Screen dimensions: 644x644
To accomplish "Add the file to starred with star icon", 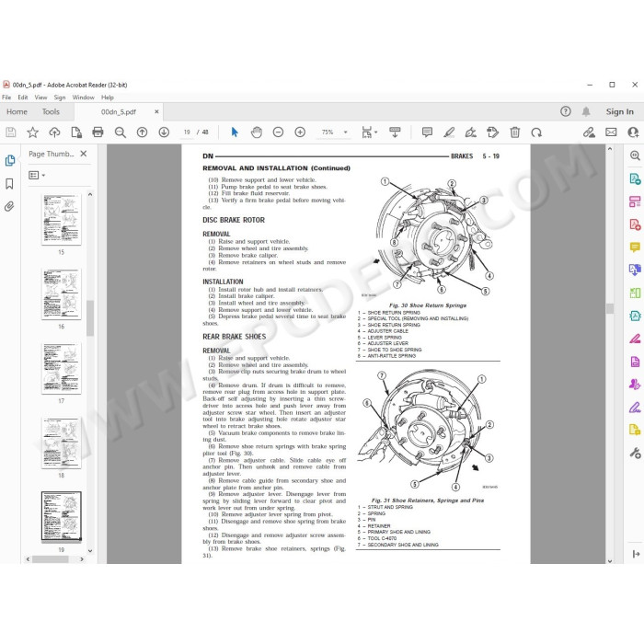I will click(32, 132).
